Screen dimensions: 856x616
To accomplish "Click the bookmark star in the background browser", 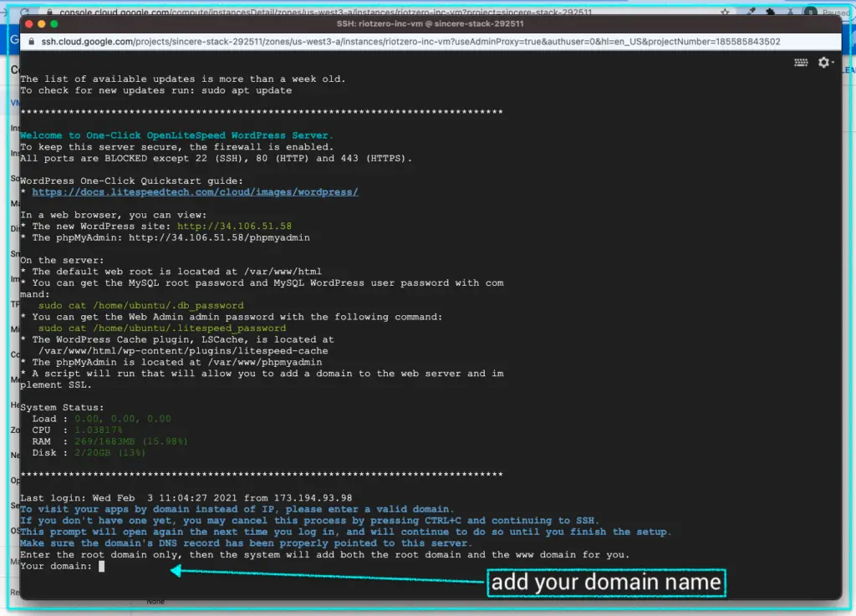I will pos(725,12).
